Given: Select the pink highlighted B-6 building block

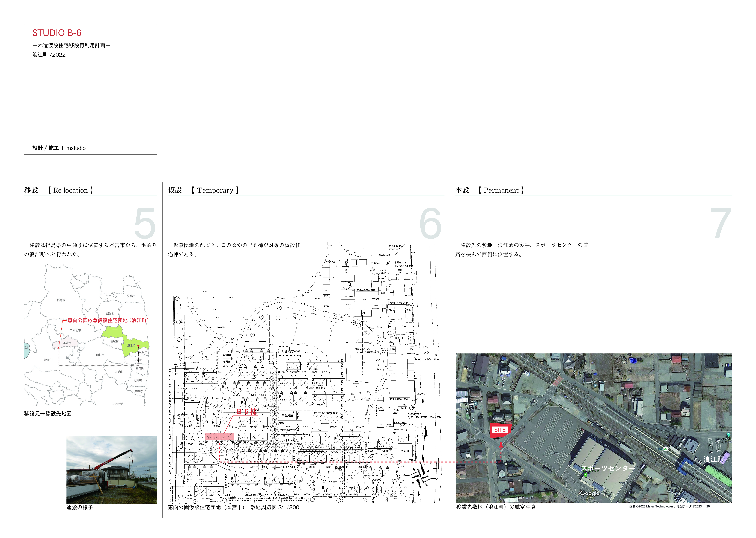Looking at the screenshot, I should point(220,437).
